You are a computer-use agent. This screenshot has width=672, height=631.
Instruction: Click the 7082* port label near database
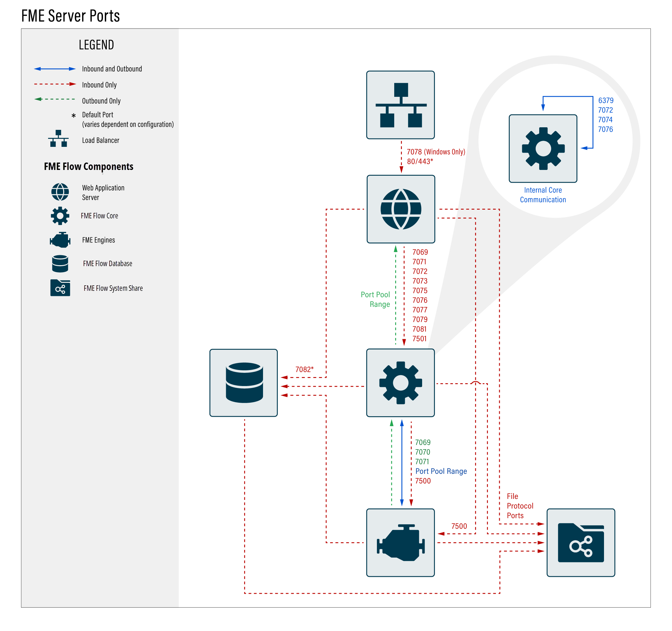[x=304, y=369]
